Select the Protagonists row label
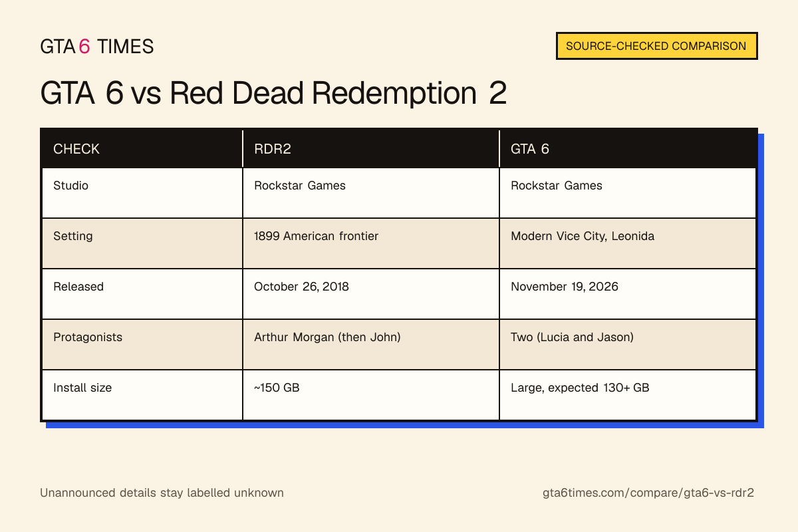This screenshot has height=532, width=798. tap(88, 337)
